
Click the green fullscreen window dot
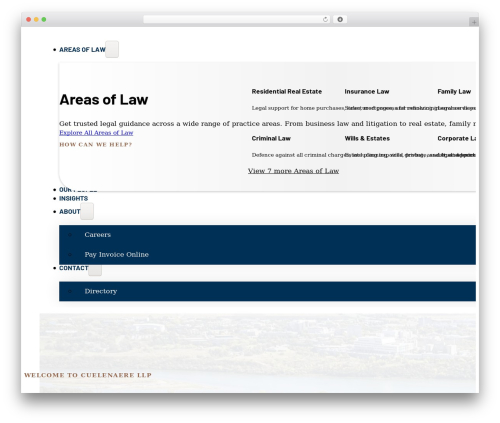pos(44,20)
